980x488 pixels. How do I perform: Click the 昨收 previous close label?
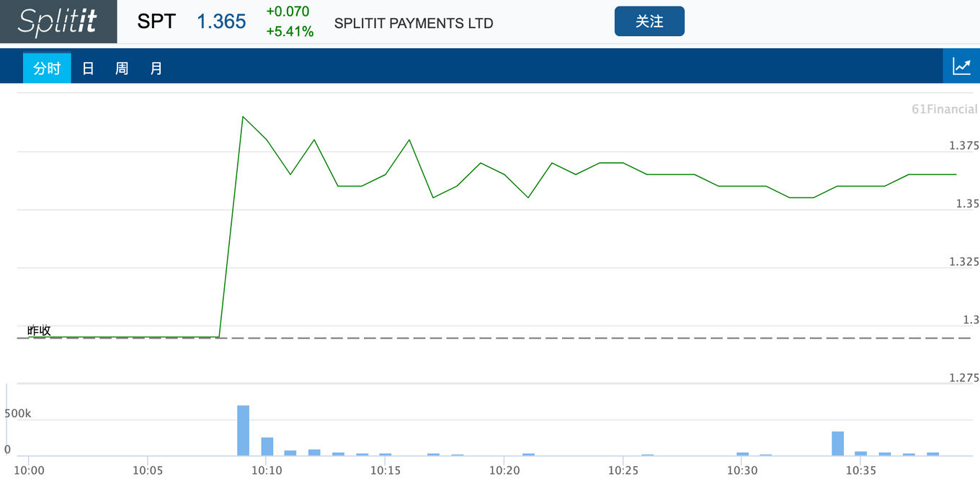point(39,330)
